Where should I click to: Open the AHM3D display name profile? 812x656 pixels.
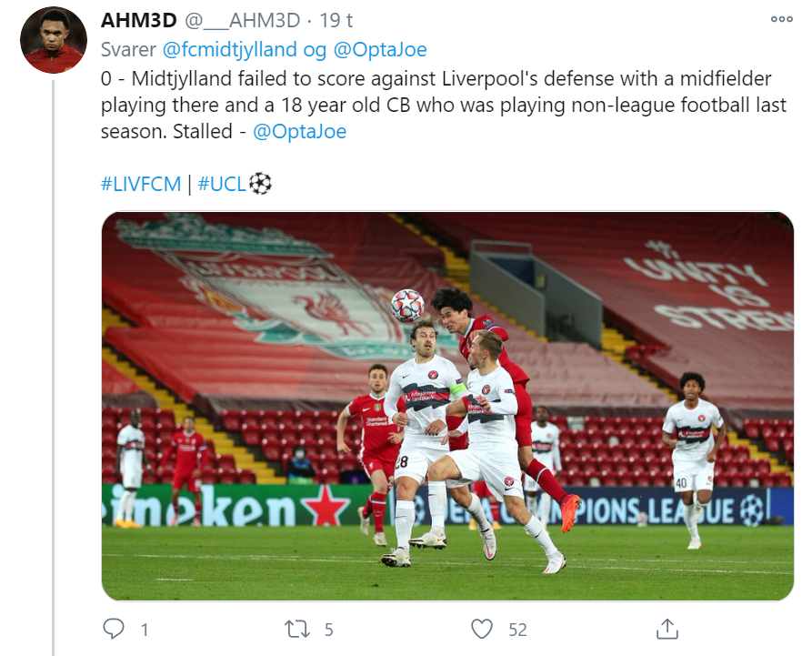click(x=139, y=20)
